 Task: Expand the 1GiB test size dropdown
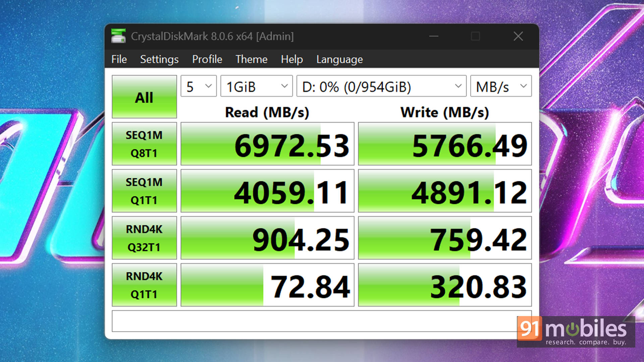pyautogui.click(x=257, y=86)
